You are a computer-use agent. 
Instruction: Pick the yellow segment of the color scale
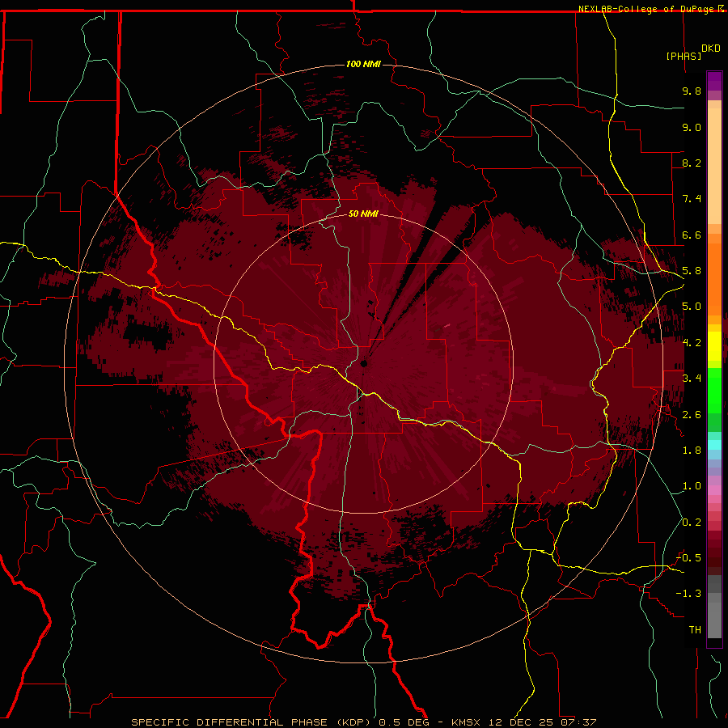point(714,346)
